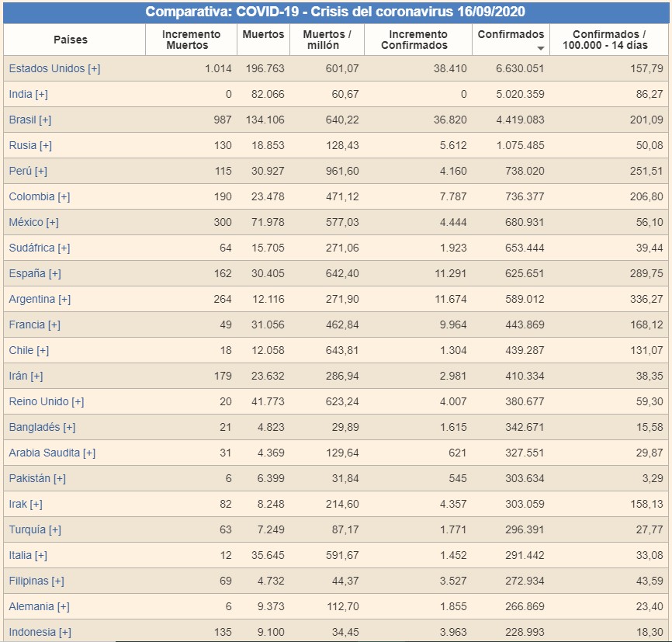Open the Perú country link
The height and width of the screenshot is (642, 672).
(20, 171)
